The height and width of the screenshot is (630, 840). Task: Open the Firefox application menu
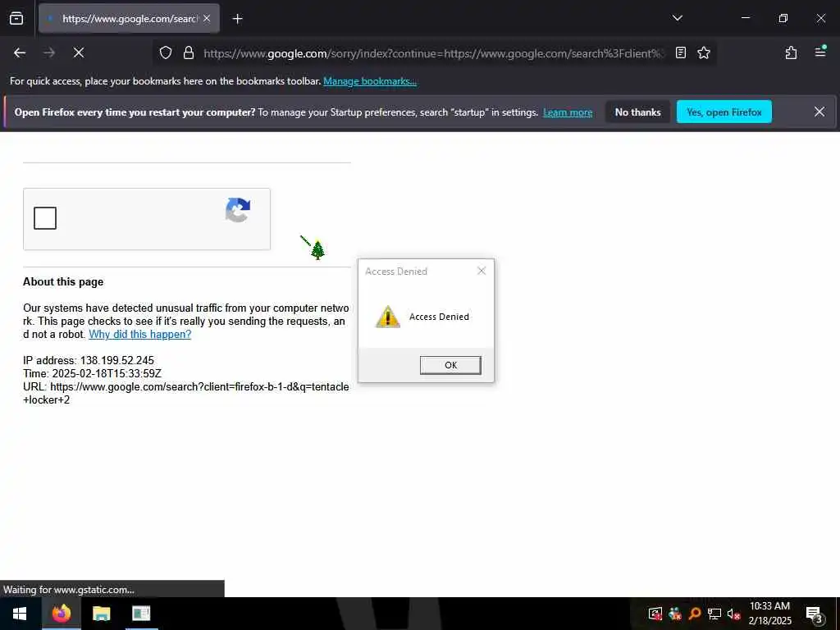tap(820, 52)
